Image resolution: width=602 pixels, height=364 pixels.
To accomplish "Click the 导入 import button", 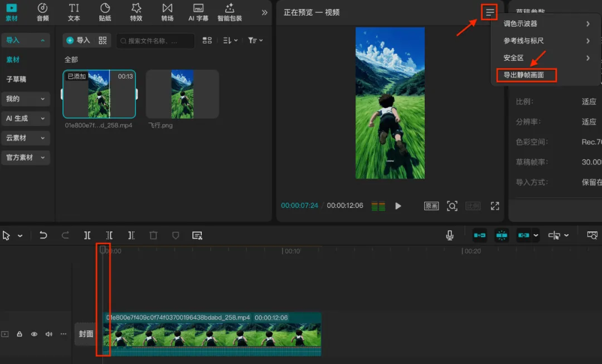I will pyautogui.click(x=78, y=40).
